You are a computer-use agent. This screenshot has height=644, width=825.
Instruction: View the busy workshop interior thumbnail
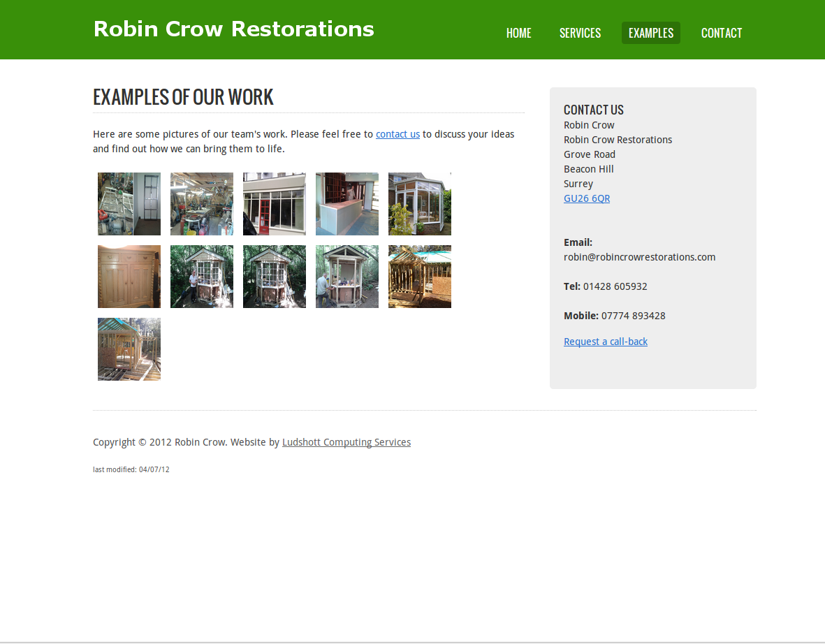[x=201, y=204]
